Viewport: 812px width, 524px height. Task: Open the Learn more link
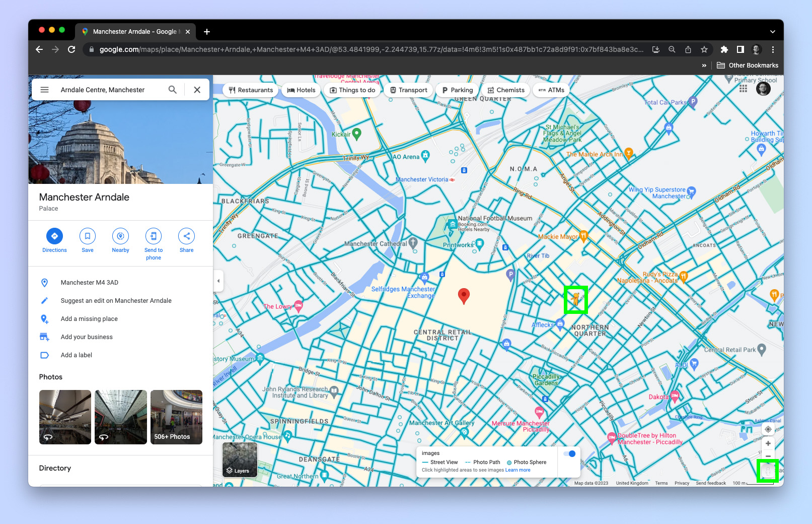tap(518, 470)
